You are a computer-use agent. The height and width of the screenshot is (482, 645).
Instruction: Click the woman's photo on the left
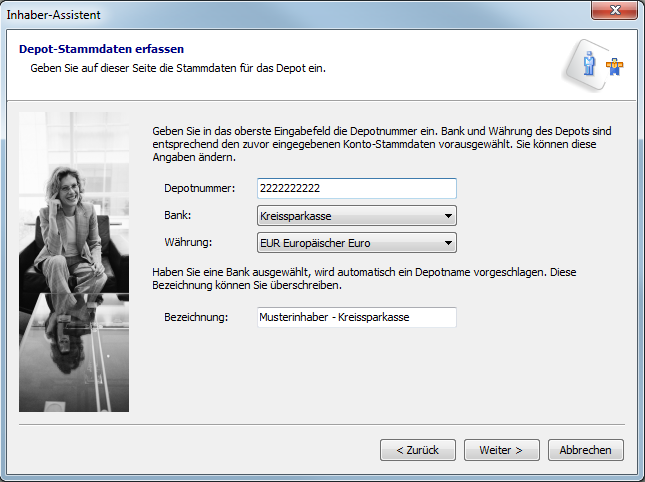pyautogui.click(x=74, y=261)
